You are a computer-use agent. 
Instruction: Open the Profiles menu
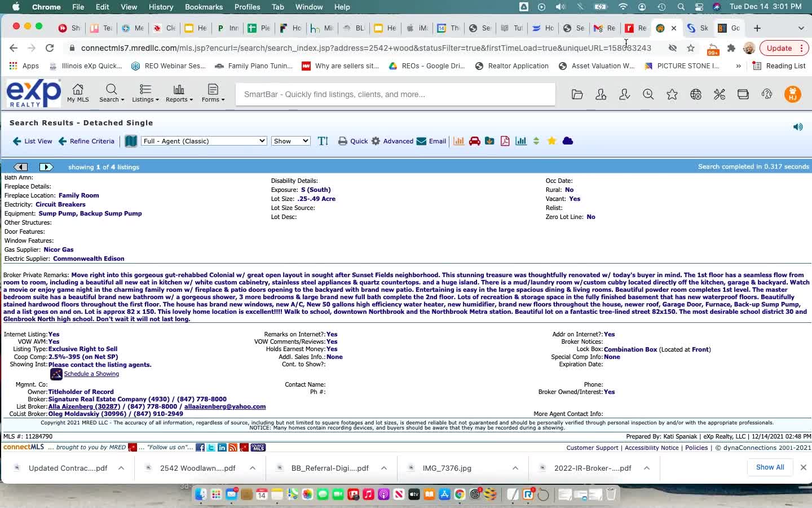(247, 7)
